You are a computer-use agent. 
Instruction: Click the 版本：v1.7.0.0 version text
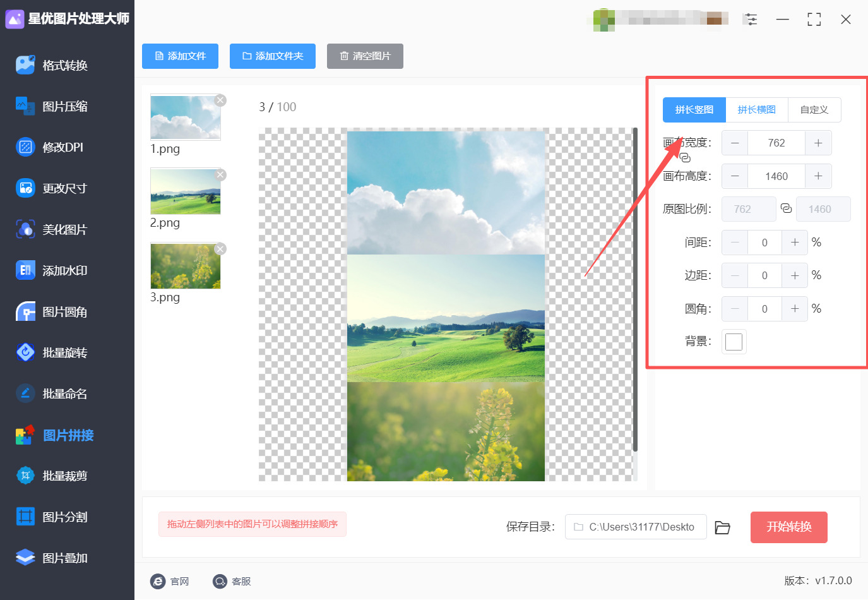818,580
